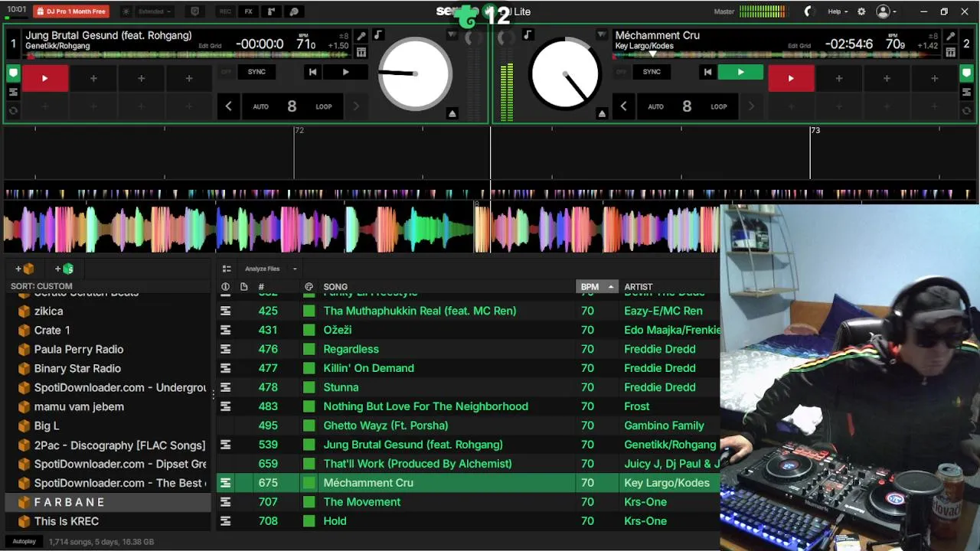
Task: Pause deck 2 with green play button
Action: pos(740,72)
